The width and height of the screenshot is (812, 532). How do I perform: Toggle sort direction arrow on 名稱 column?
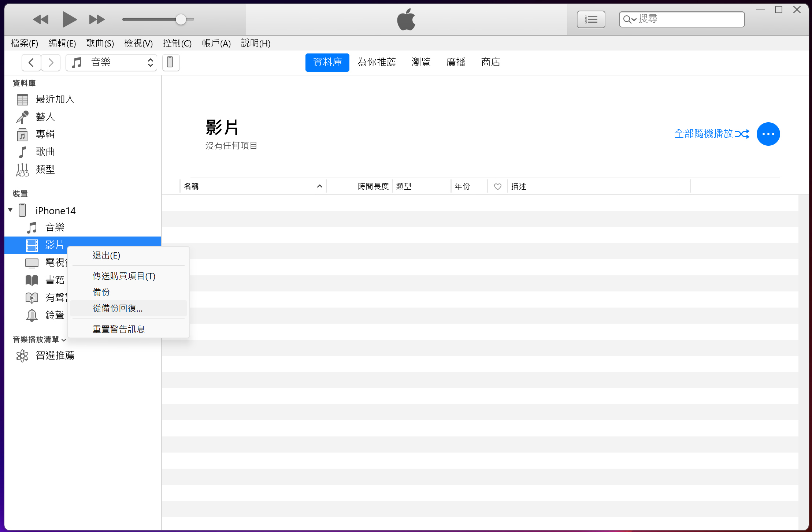(x=319, y=186)
